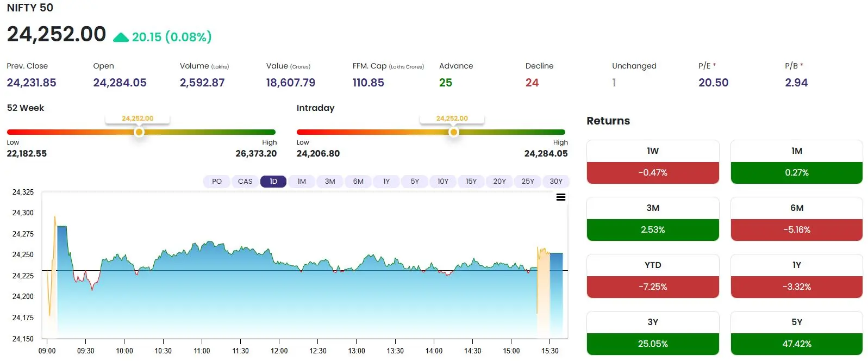868x361 pixels.
Task: Click FFM. Cap value 110.85
Action: coord(369,83)
